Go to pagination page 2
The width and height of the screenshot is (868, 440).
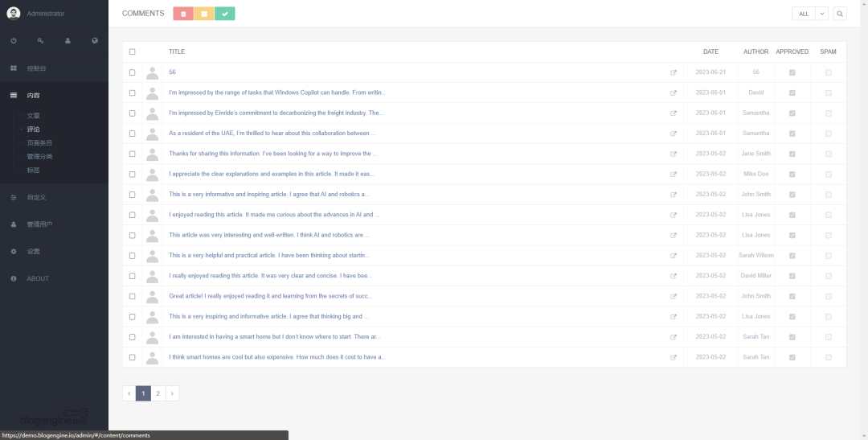pyautogui.click(x=158, y=393)
